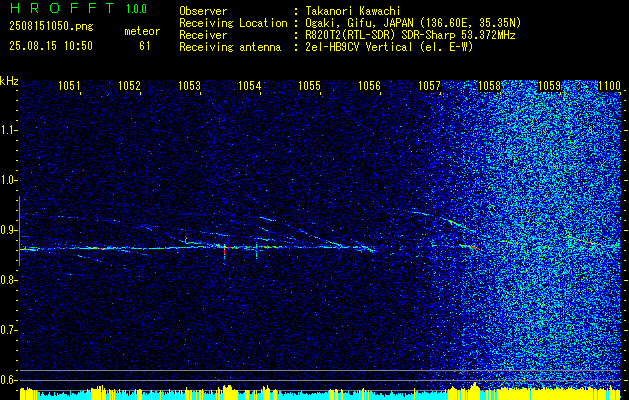
Task: Click the Receiver field label
Action: tap(203, 35)
